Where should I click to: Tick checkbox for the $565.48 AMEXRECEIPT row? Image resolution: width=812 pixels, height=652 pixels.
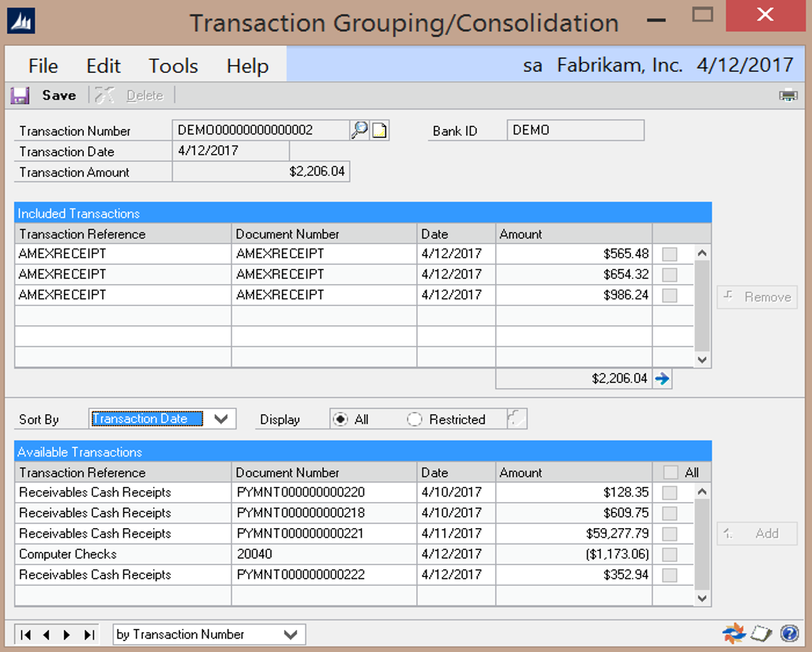click(670, 254)
